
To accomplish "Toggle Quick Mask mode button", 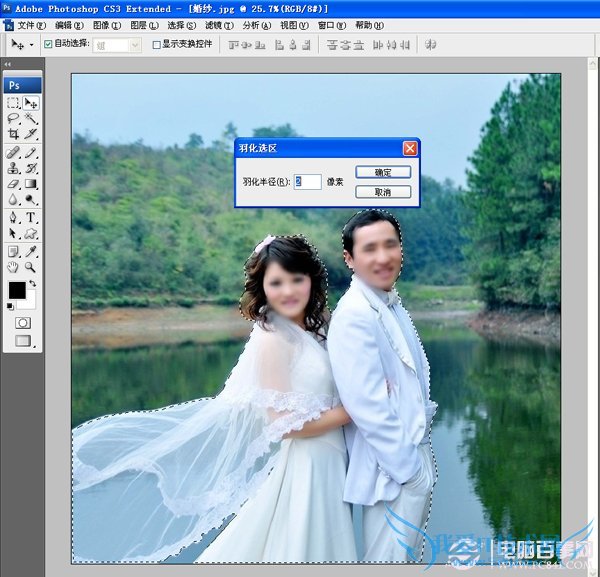I will click(22, 323).
